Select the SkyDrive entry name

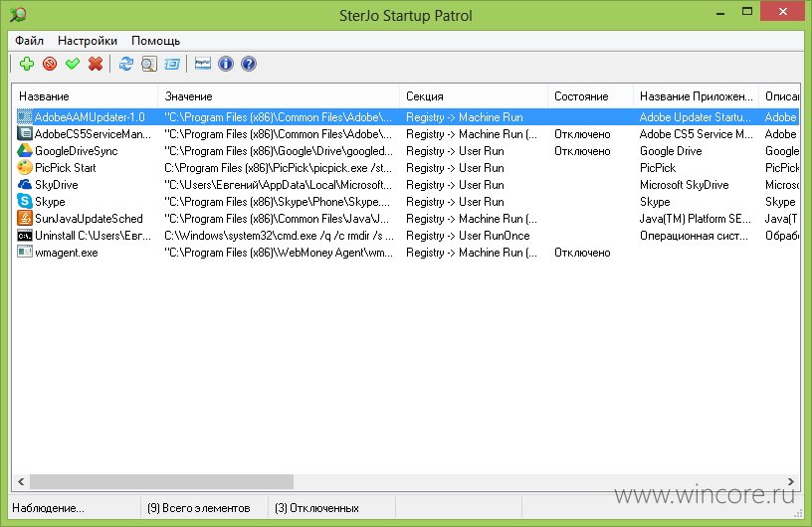(57, 185)
